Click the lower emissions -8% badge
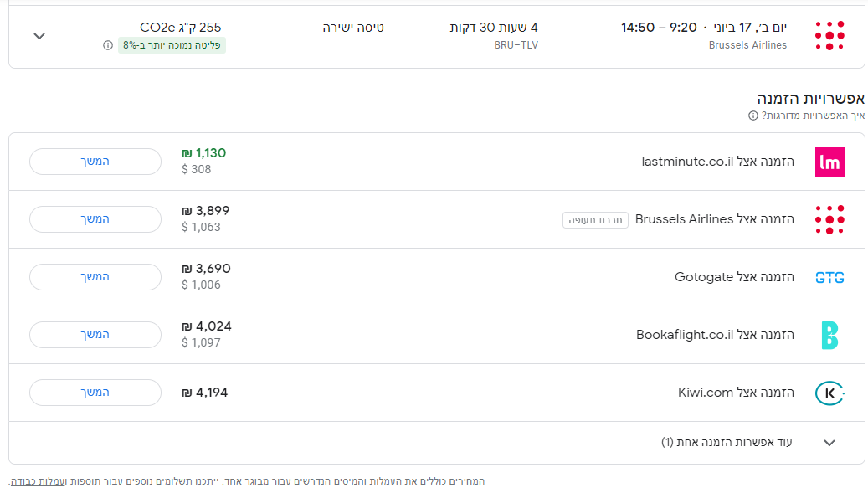The height and width of the screenshot is (488, 868). [172, 45]
